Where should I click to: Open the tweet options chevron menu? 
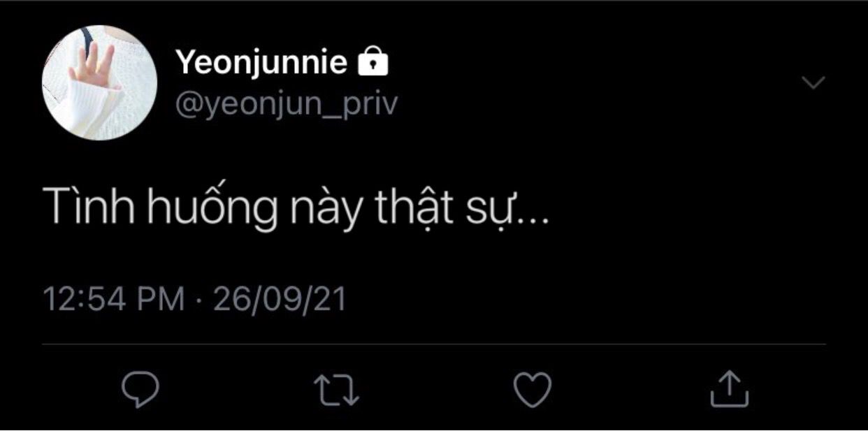(813, 82)
